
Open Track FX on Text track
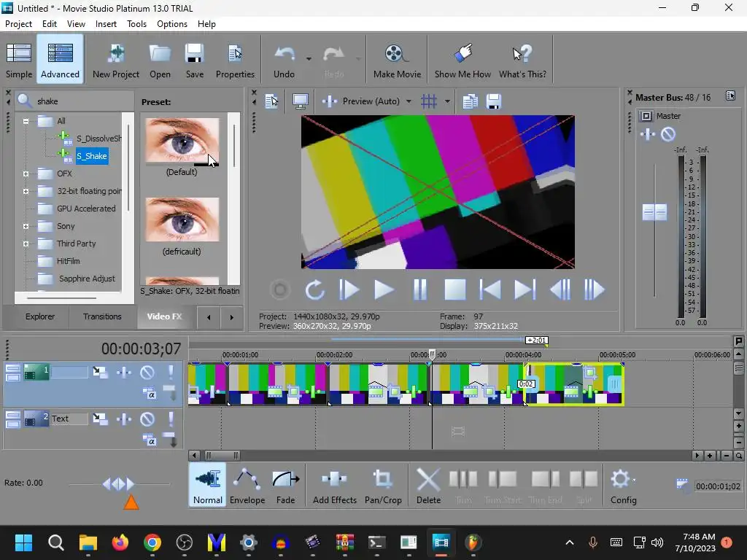point(124,419)
